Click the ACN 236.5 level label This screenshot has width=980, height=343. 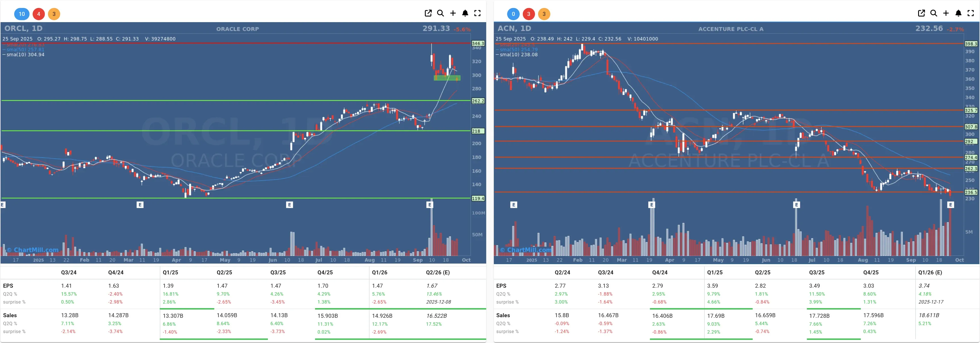point(971,192)
